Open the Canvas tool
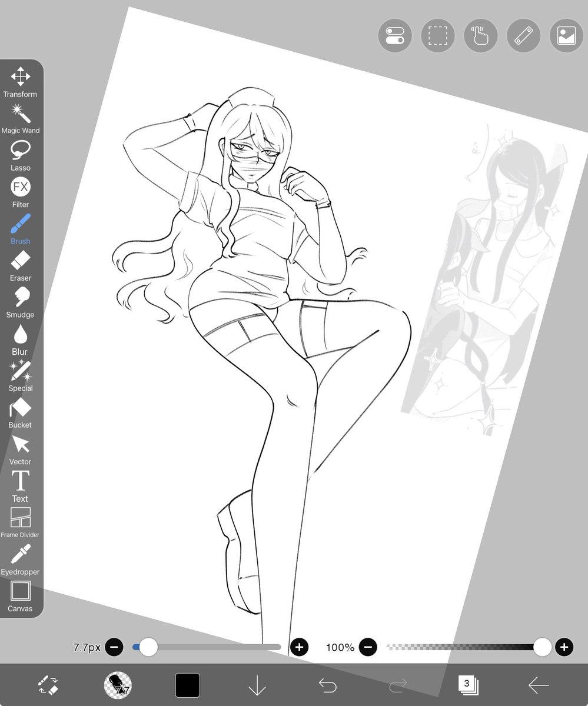This screenshot has width=588, height=706. coord(21,597)
